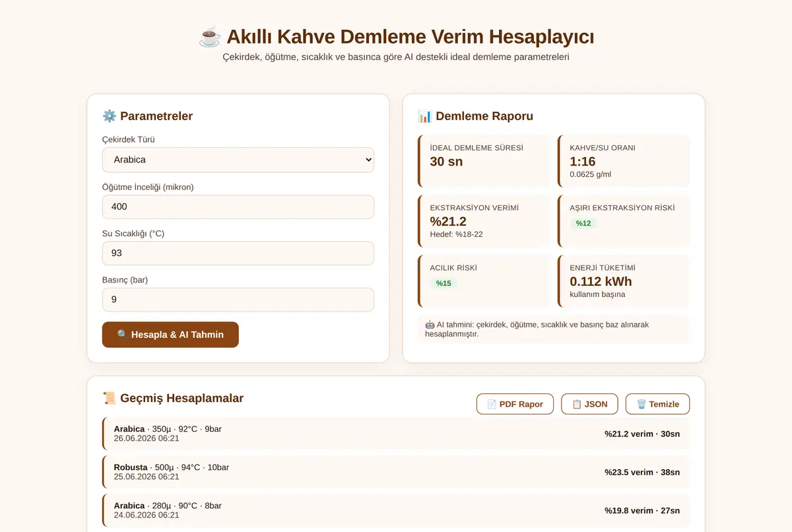The width and height of the screenshot is (792, 532).
Task: Click the %21.2 verim · 30sn history result
Action: click(x=642, y=434)
